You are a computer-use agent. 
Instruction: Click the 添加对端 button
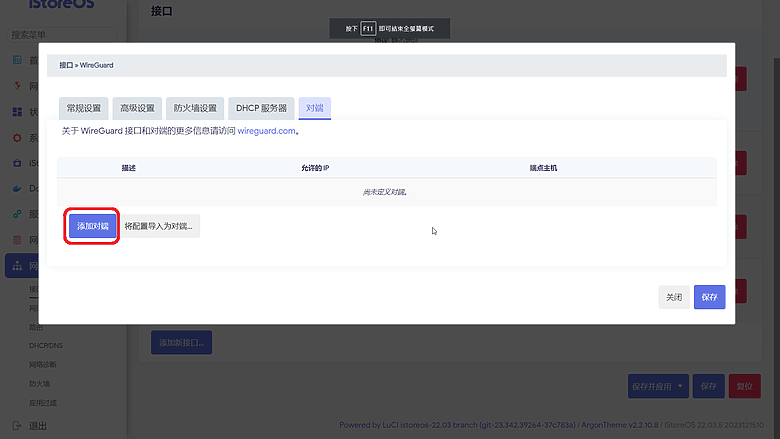tap(93, 226)
